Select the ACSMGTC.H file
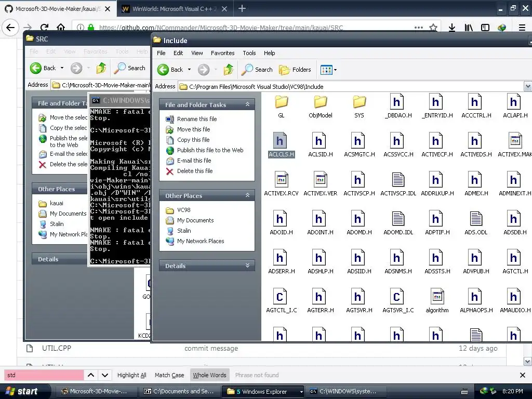The width and height of the screenshot is (532, 399). 360,145
